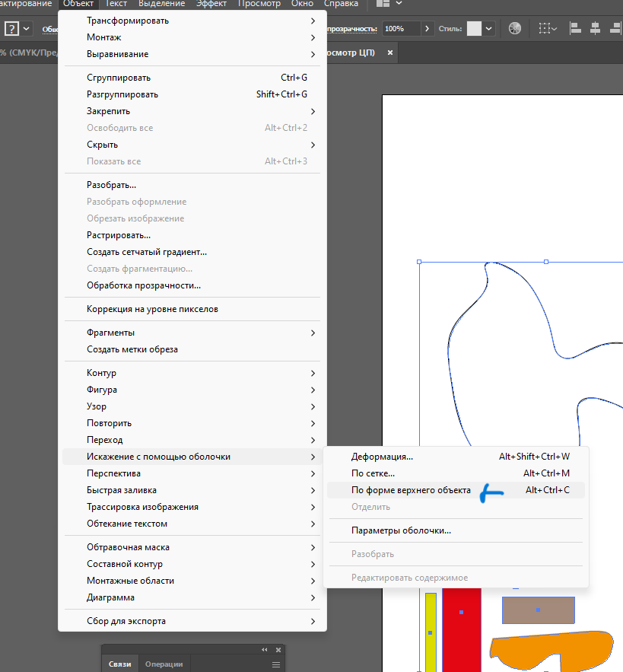Close the Links panel with X
This screenshot has width=623, height=672.
pyautogui.click(x=278, y=650)
